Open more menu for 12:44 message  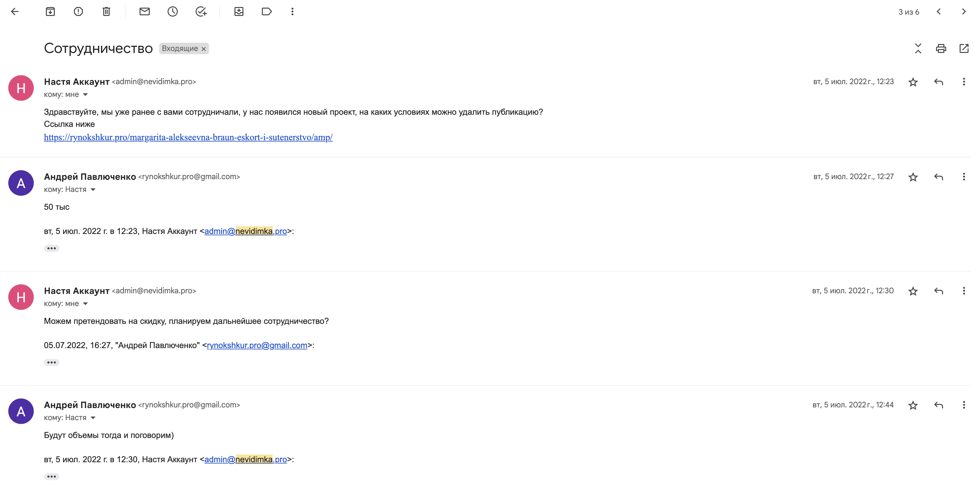(964, 405)
